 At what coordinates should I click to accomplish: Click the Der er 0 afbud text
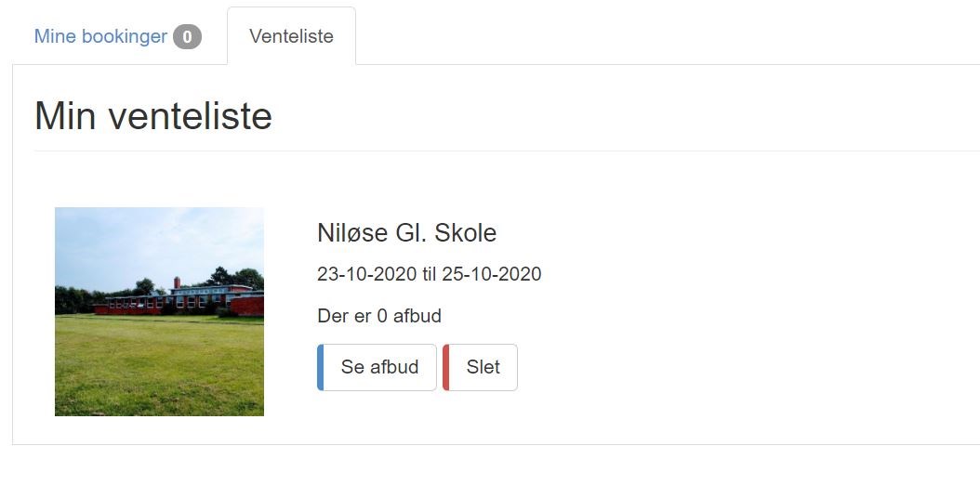379,316
